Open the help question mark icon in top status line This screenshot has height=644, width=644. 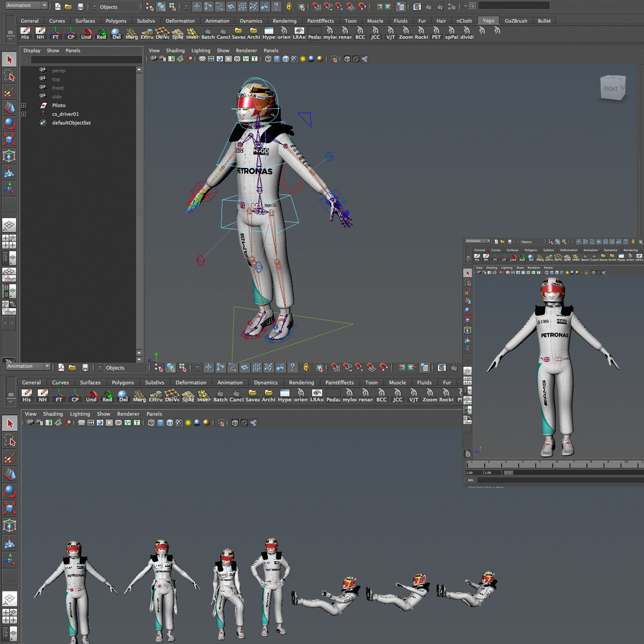click(x=276, y=6)
